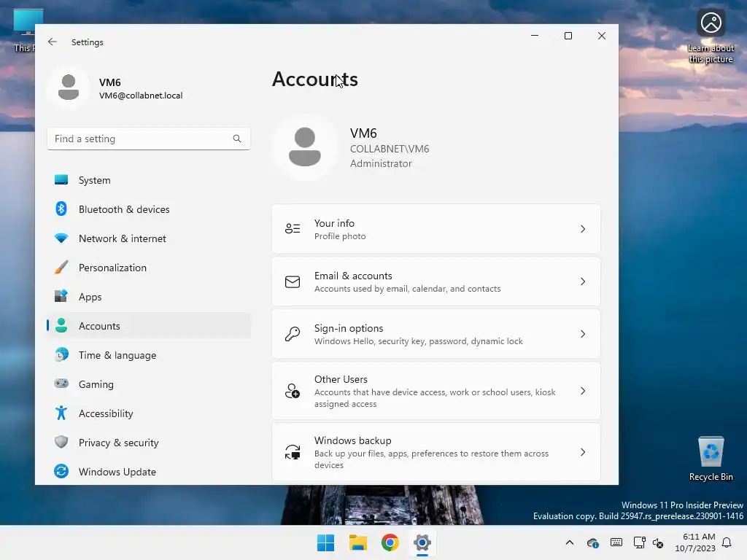Screen dimensions: 747x560
Task: Open Sign-in options row
Action: [436, 334]
